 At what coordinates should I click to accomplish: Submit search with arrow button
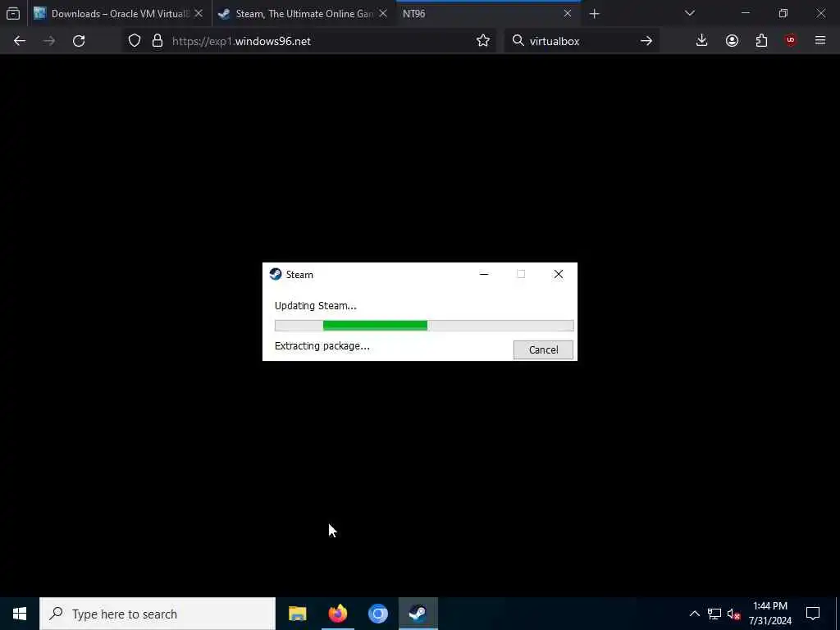click(646, 41)
